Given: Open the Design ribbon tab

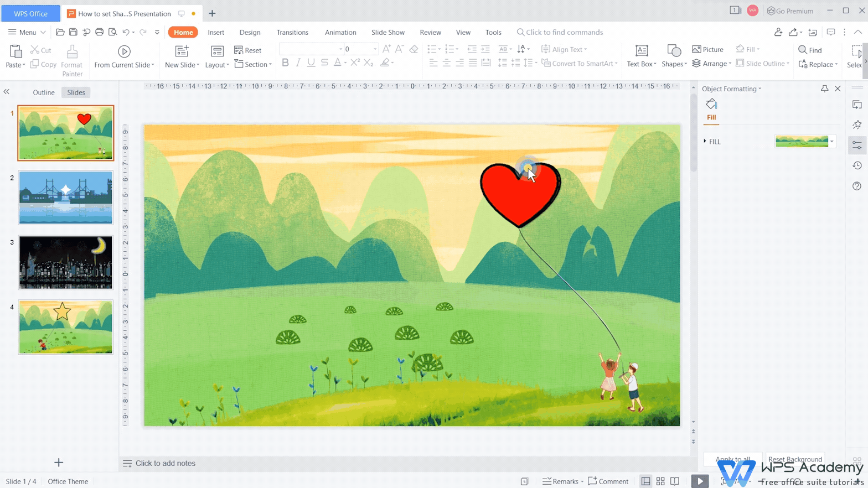Looking at the screenshot, I should tap(250, 32).
